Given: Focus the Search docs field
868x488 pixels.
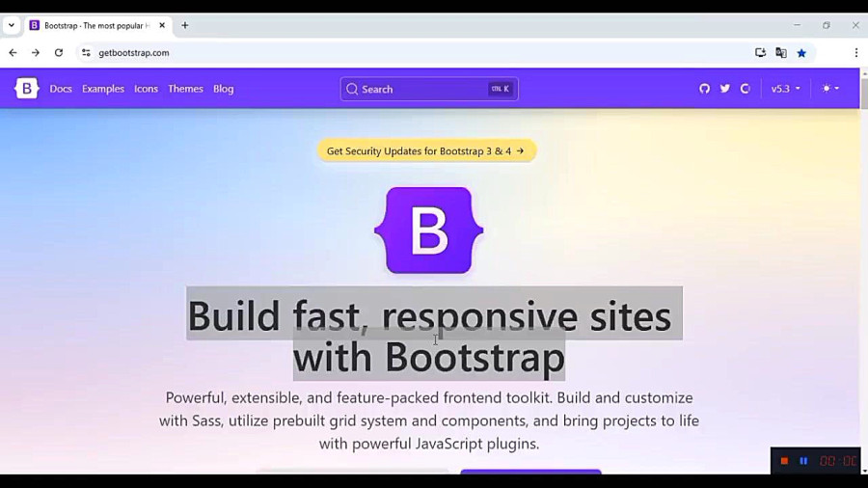Looking at the screenshot, I should [x=429, y=89].
